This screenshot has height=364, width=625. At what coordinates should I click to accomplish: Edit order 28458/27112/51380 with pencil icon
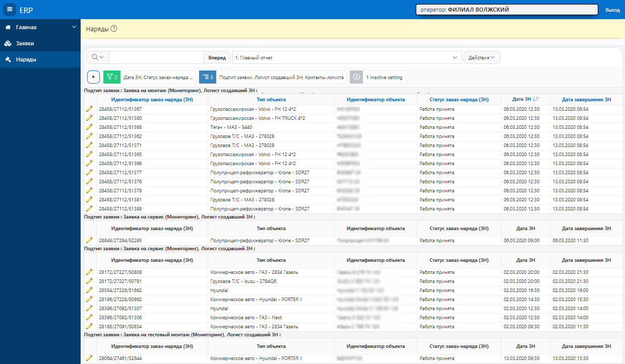click(x=89, y=118)
